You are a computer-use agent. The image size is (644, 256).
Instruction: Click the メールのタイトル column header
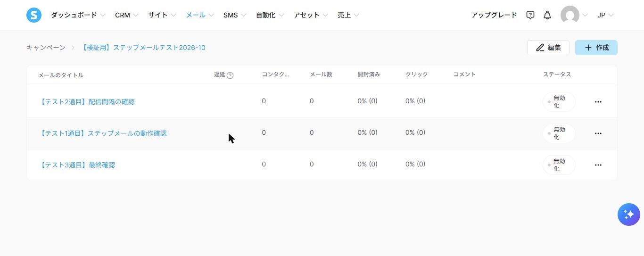pyautogui.click(x=61, y=75)
